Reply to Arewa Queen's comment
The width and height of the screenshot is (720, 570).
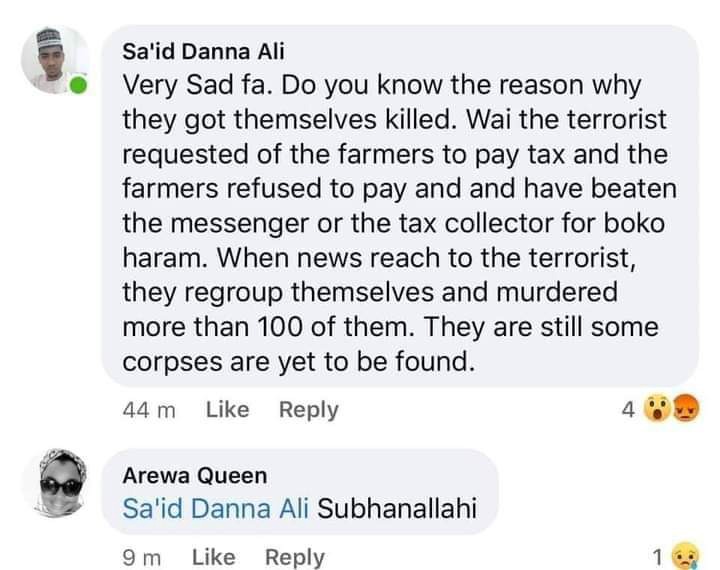coord(295,558)
